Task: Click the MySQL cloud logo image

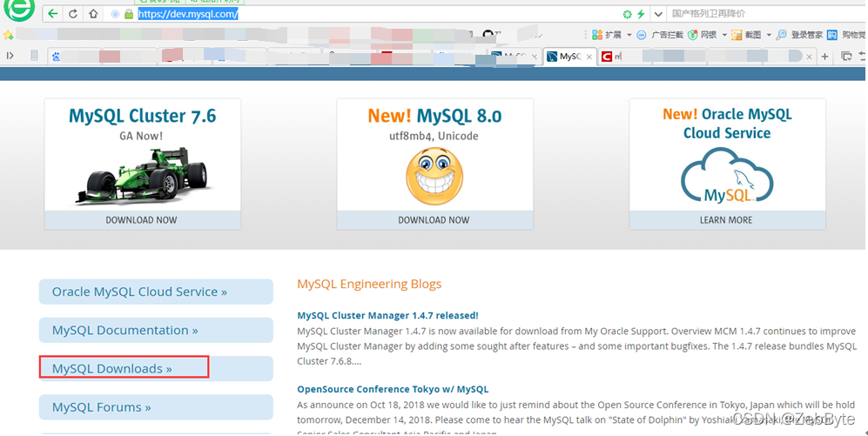Action: point(727,176)
